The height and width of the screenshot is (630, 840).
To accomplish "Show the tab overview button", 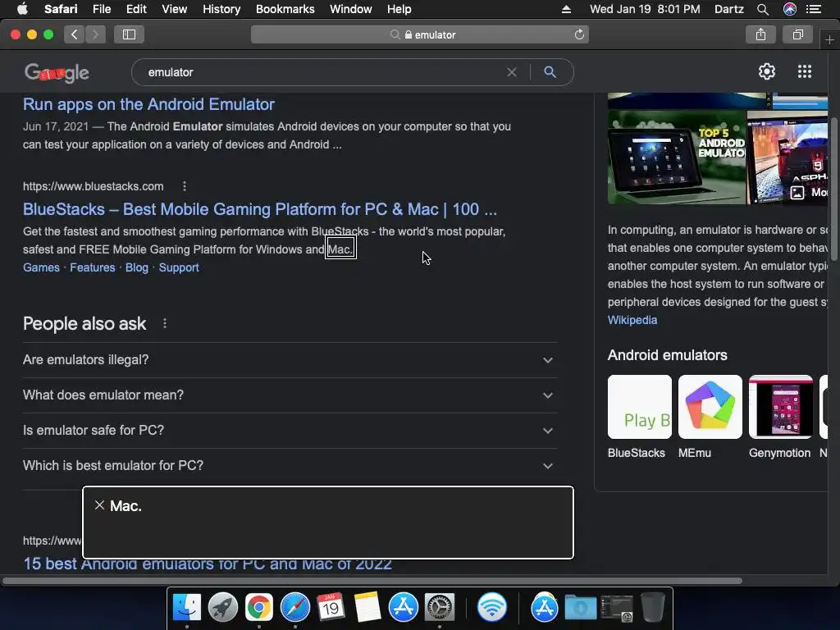I will tap(797, 34).
